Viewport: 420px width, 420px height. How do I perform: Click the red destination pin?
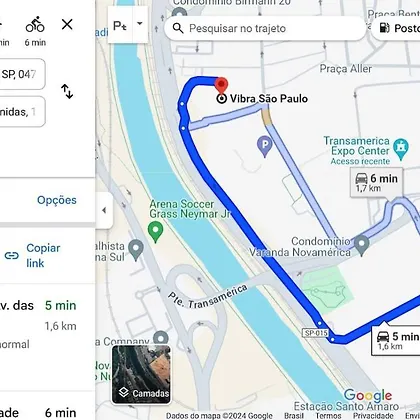coord(221,86)
